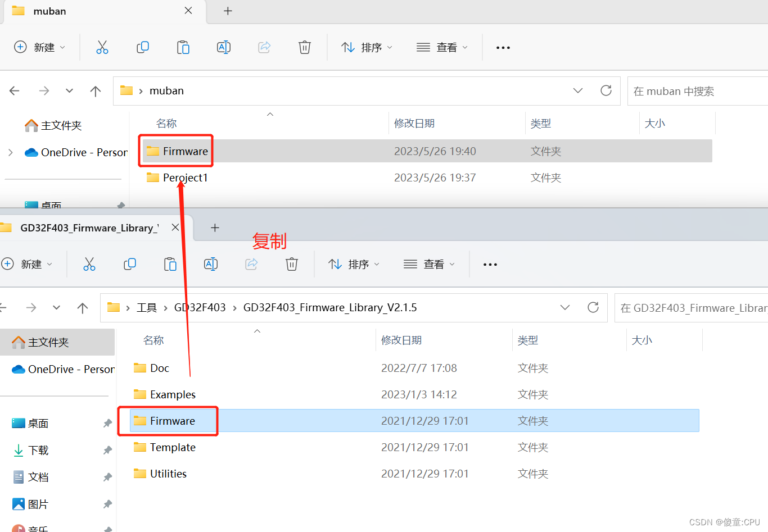This screenshot has height=532, width=768.
Task: Select 主文件夹 in muban window sidebar
Action: point(53,125)
